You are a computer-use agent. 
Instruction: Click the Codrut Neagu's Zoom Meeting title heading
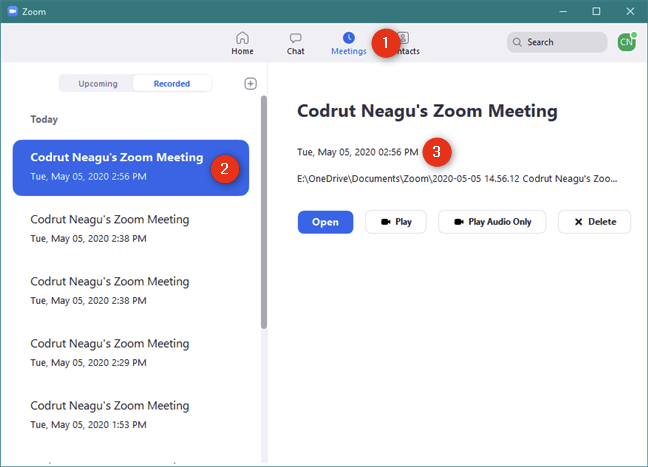427,111
